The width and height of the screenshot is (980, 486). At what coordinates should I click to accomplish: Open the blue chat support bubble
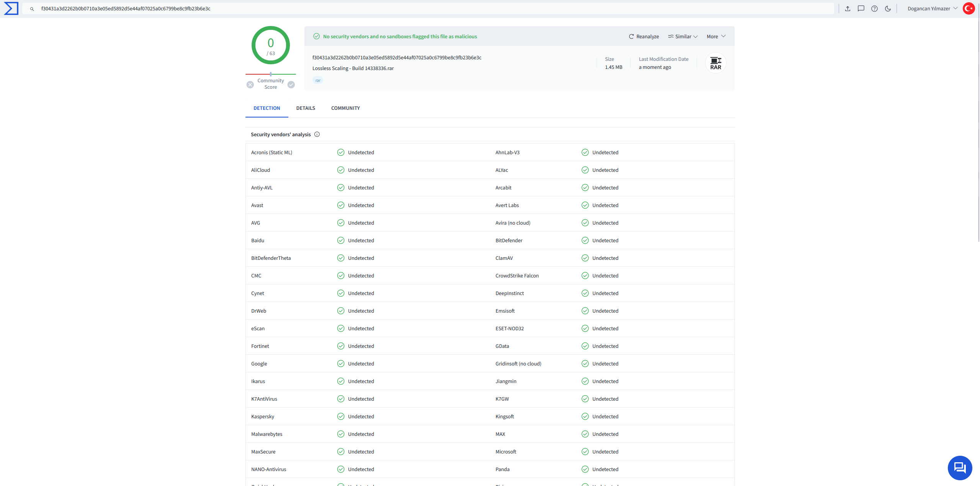[x=959, y=468]
